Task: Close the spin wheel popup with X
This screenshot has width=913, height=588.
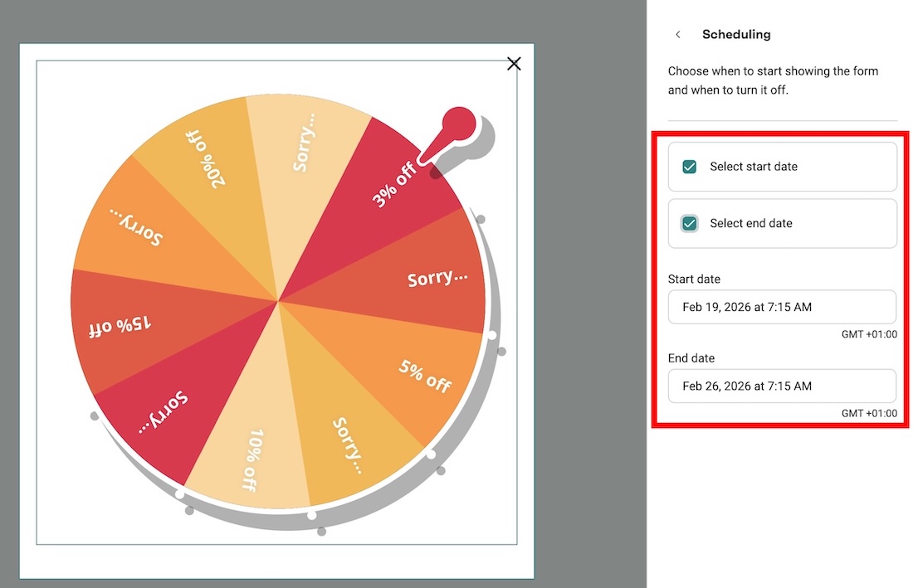Action: [514, 64]
